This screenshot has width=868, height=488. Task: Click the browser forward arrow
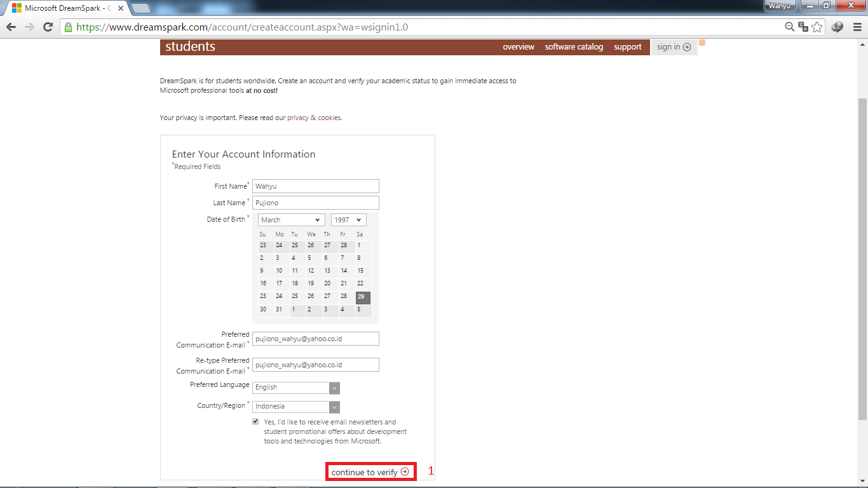pyautogui.click(x=29, y=27)
